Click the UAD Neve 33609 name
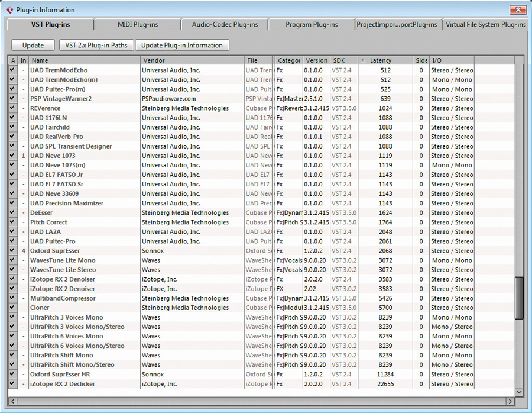Image resolution: width=532 pixels, height=413 pixels. click(54, 193)
